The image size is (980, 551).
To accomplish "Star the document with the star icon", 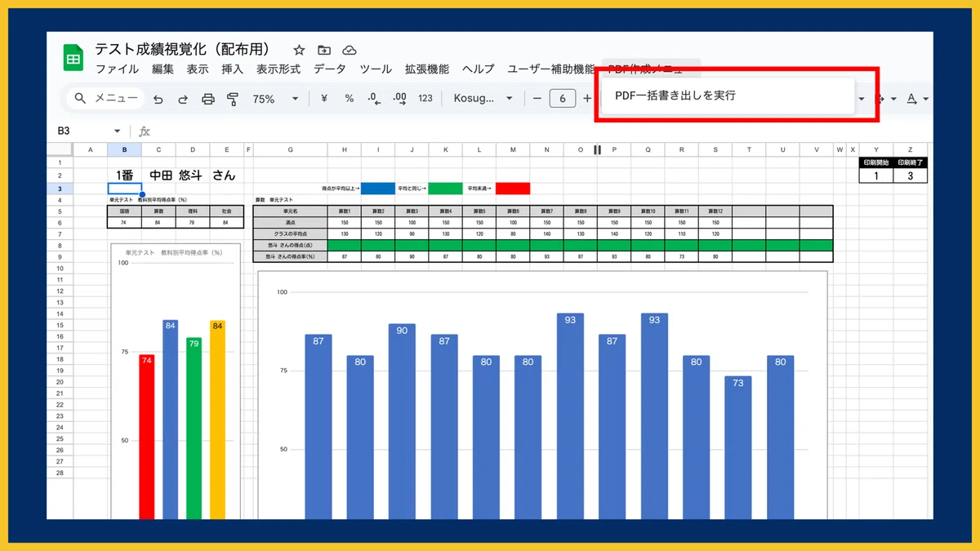I will coord(299,50).
